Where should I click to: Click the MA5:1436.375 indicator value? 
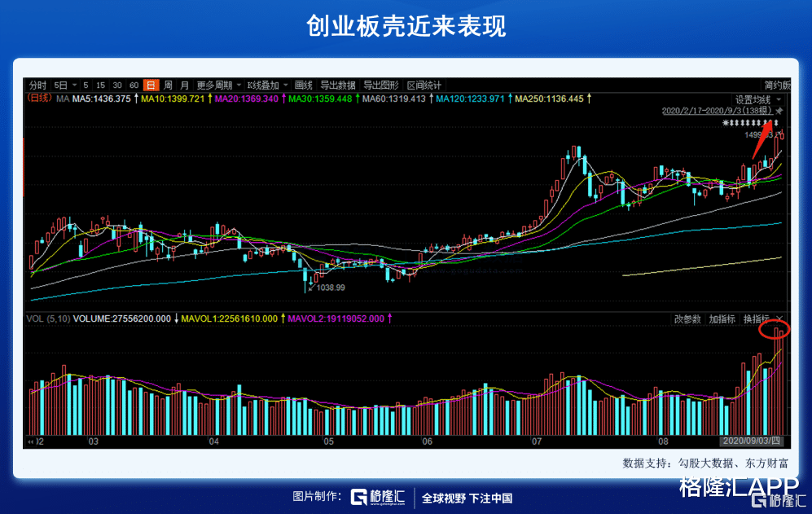click(x=101, y=99)
